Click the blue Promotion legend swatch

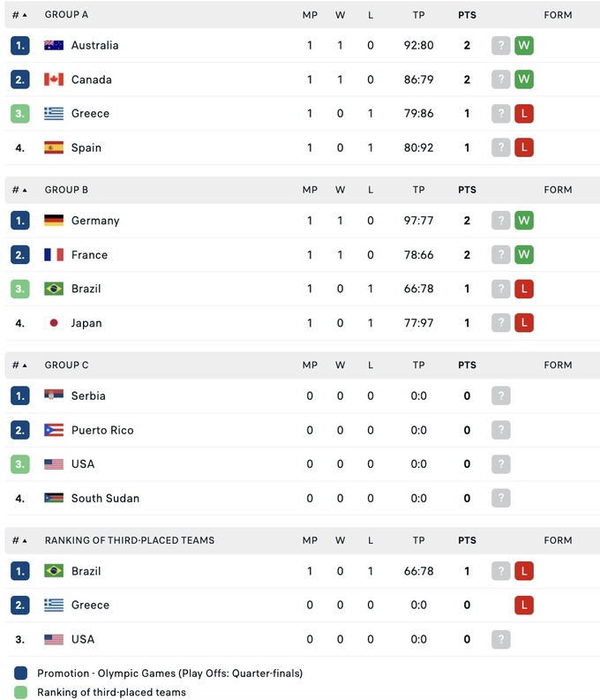pyautogui.click(x=21, y=673)
